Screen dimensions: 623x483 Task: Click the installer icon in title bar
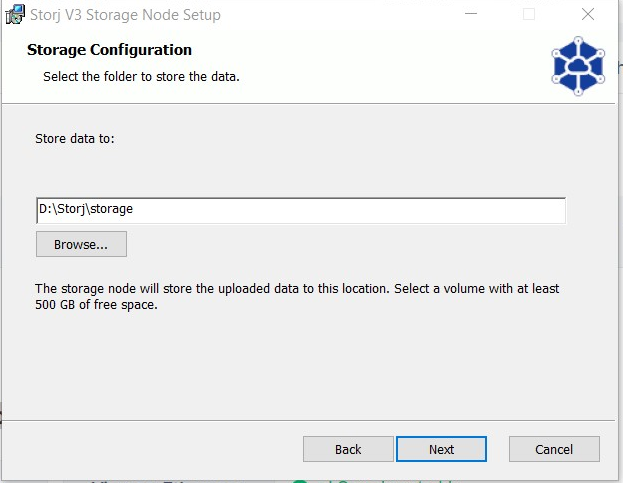[15, 15]
